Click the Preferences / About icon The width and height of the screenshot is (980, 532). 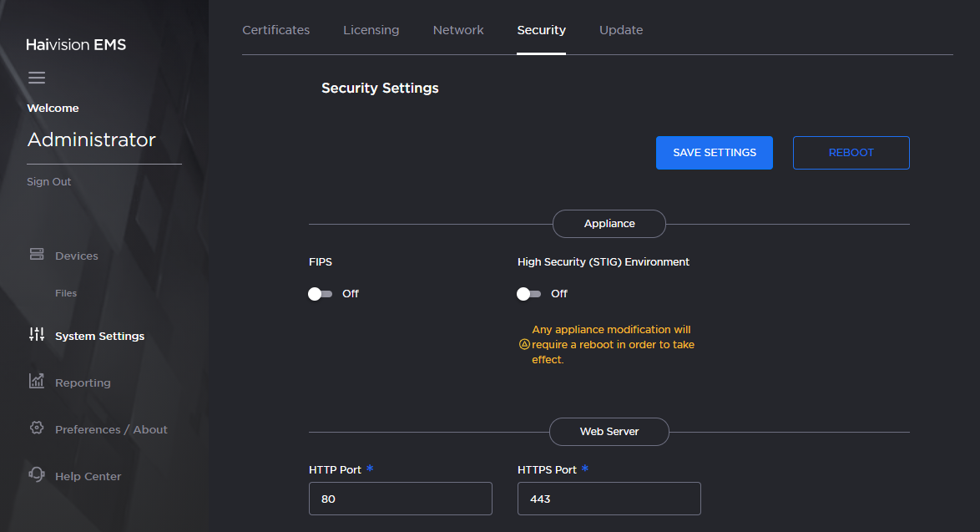click(37, 428)
